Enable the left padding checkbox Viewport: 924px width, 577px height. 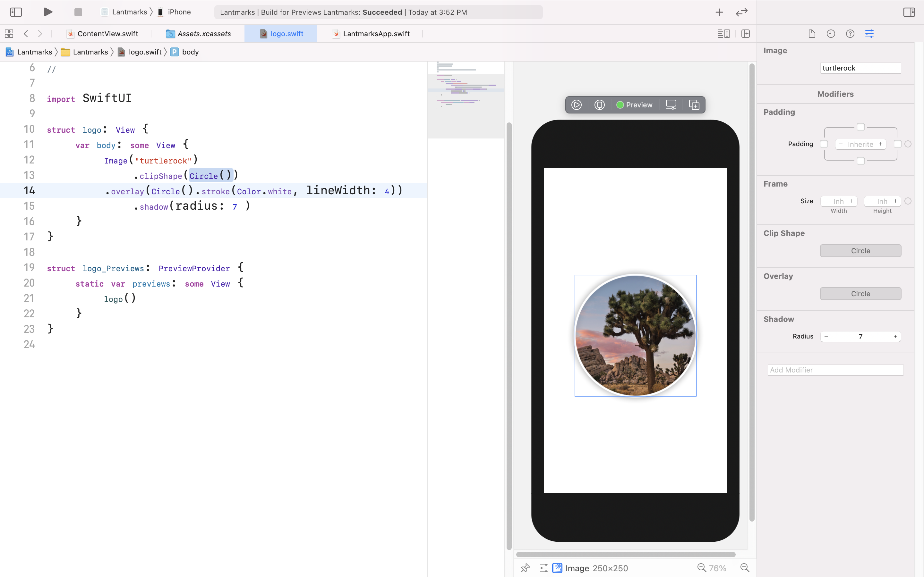pos(824,144)
